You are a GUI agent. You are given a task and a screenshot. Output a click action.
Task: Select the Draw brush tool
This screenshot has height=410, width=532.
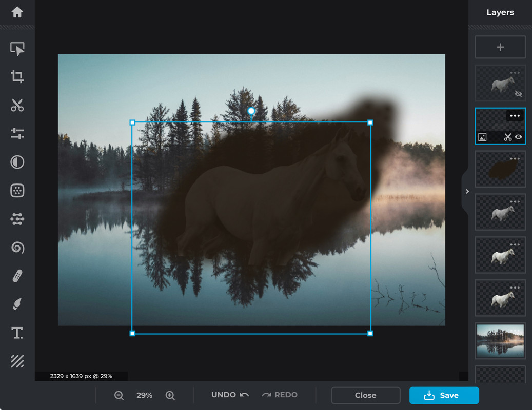click(x=17, y=304)
